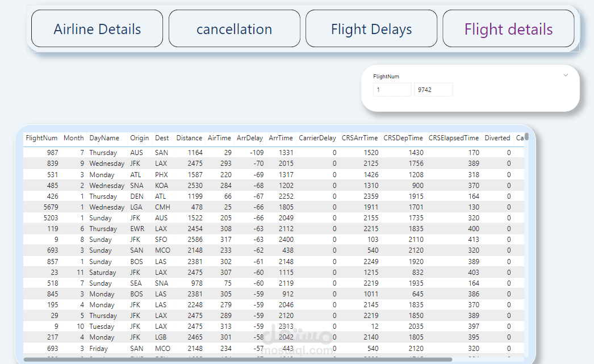Viewport: 594px width, 364px height.
Task: Click the CarrierDelay column header
Action: (317, 138)
